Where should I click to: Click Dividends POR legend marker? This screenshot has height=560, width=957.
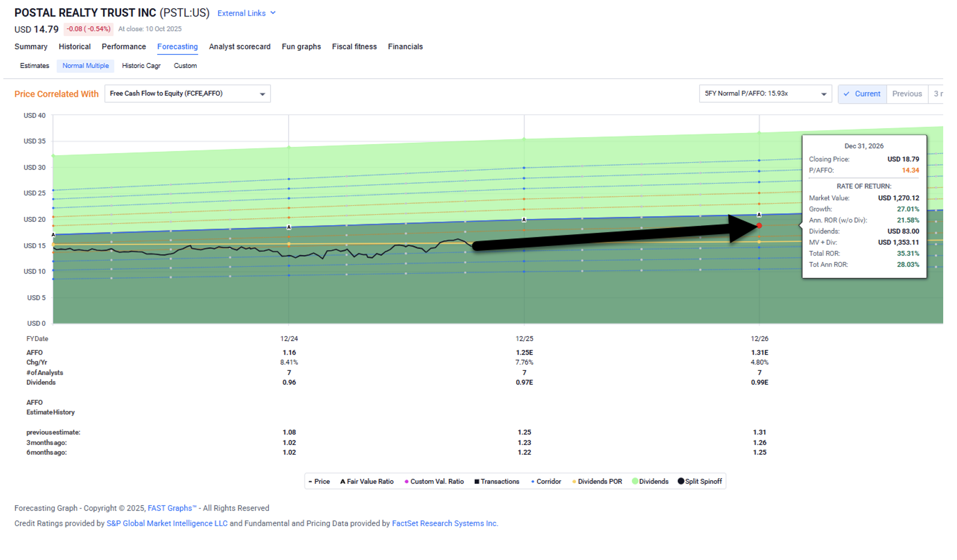[574, 481]
